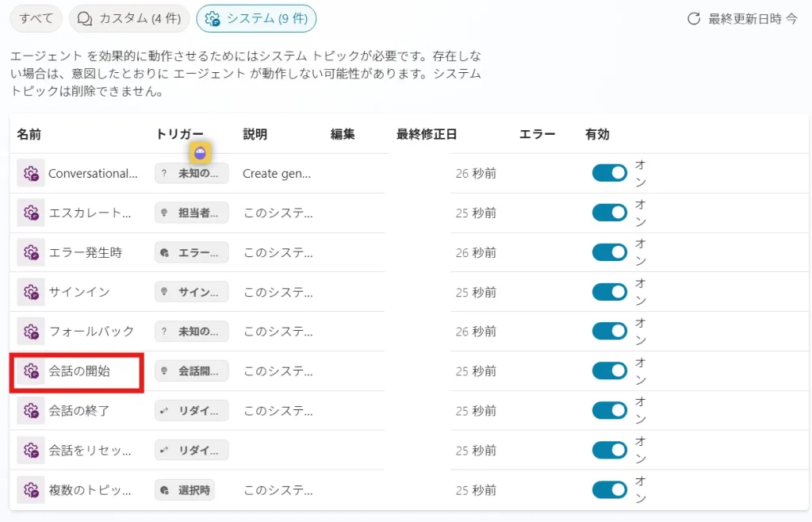Sort by the 最終修正日 column header
This screenshot has height=522, width=812.
coord(427,135)
